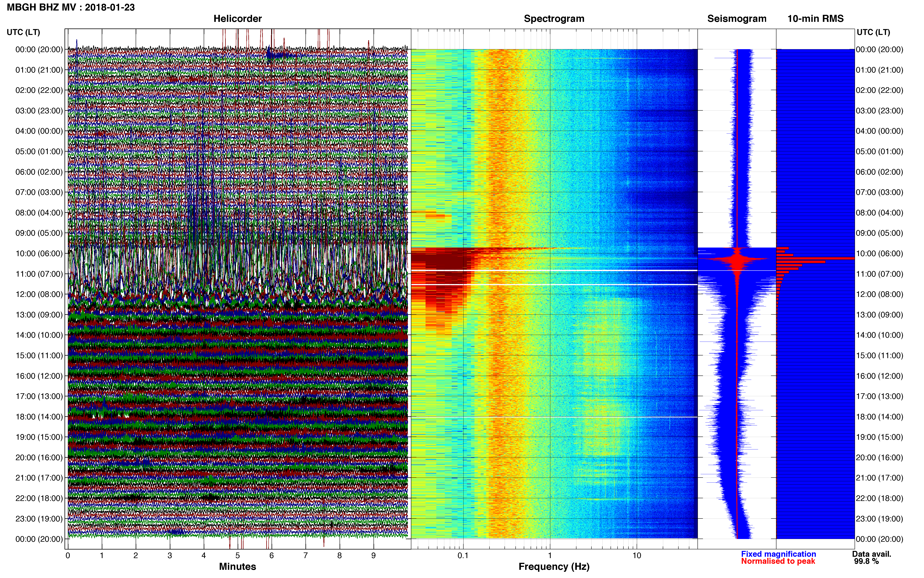The height and width of the screenshot is (578, 924).
Task: Click the longest red RMS bar near 10:00
Action: [x=816, y=258]
